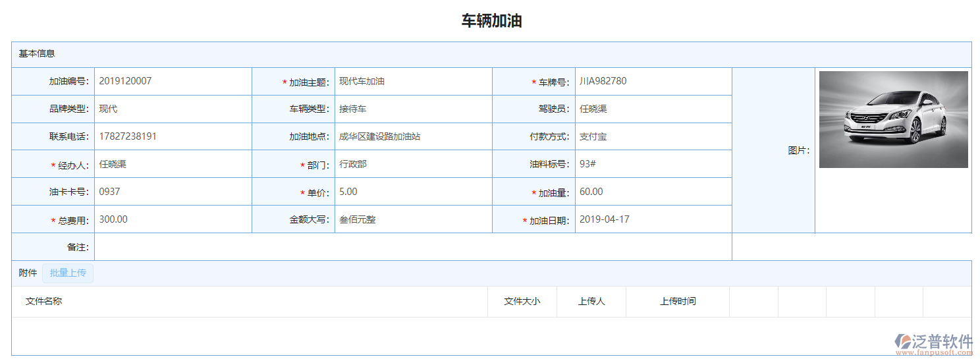Select the 加油地点 field 成华区建设路加油站
The width and height of the screenshot is (980, 363).
tap(413, 137)
